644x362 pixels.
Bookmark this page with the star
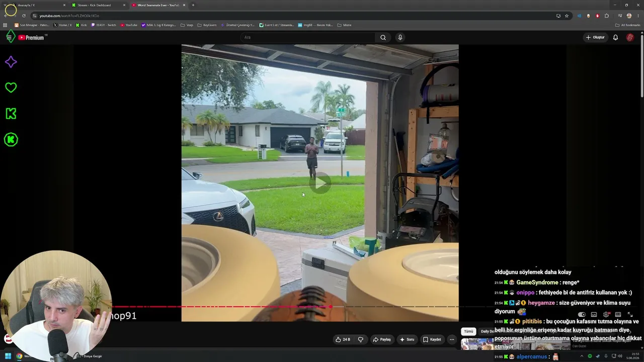click(x=567, y=16)
